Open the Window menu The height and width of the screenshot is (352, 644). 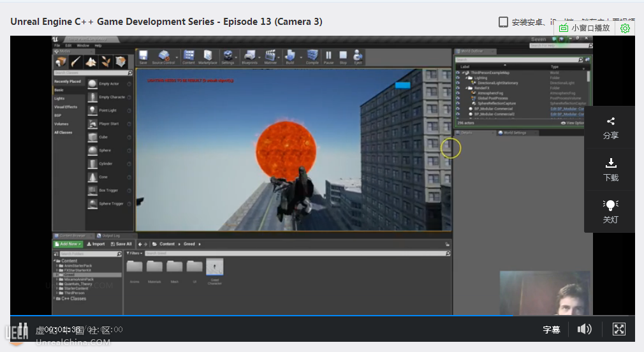83,45
